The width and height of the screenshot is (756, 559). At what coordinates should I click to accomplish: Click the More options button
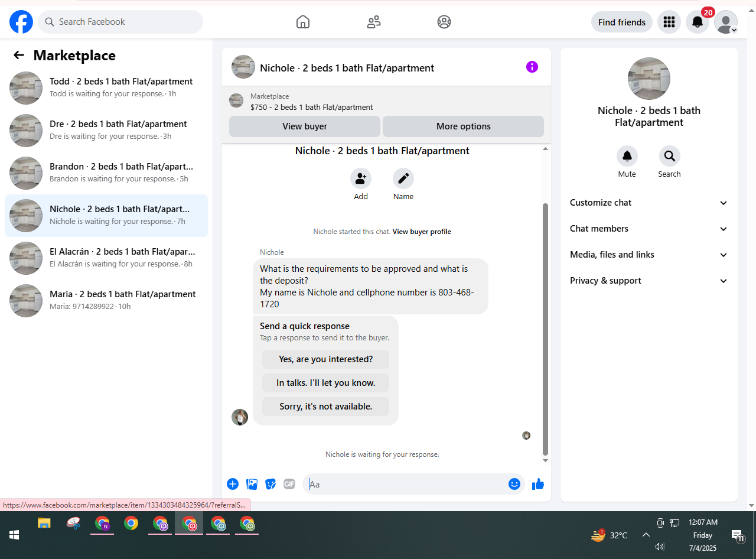click(464, 126)
